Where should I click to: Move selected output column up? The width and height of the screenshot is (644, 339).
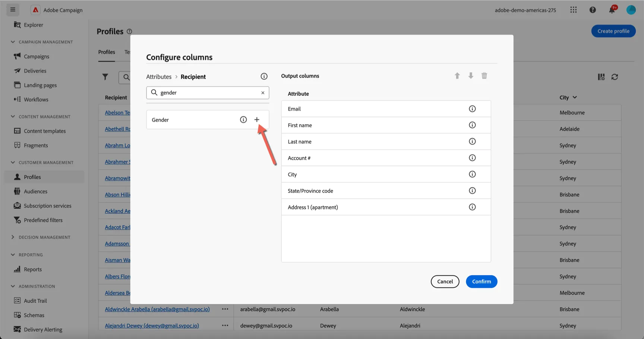pos(457,76)
